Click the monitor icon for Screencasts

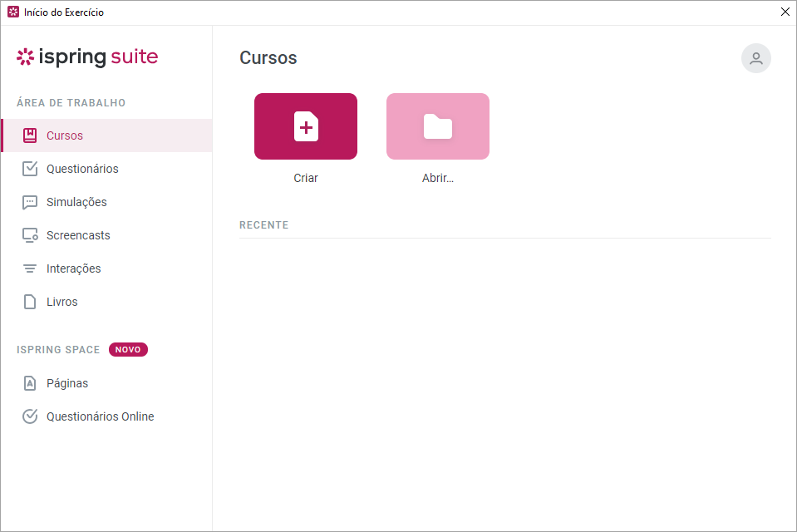click(30, 235)
